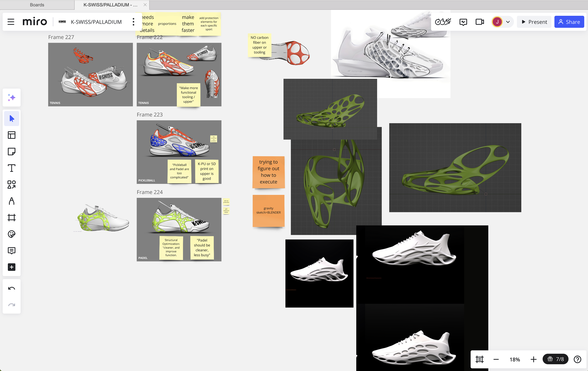Image resolution: width=588 pixels, height=371 pixels.
Task: Redo the last action
Action: tap(12, 305)
